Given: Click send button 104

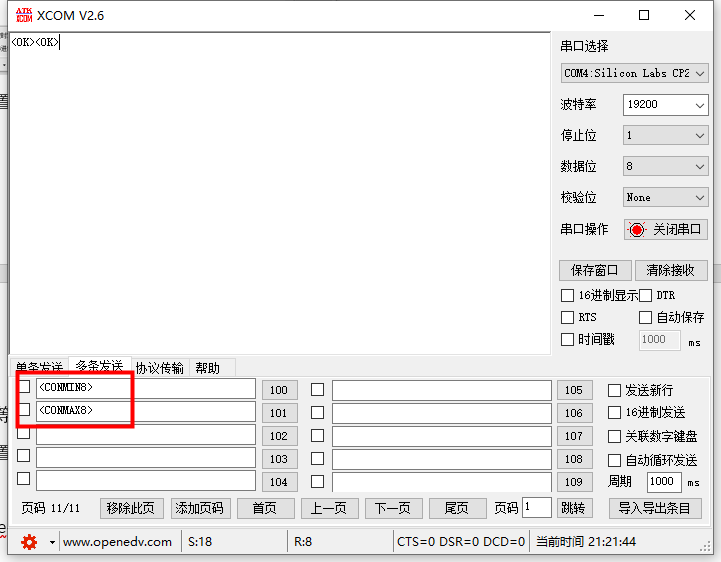Looking at the screenshot, I should click(x=279, y=482).
